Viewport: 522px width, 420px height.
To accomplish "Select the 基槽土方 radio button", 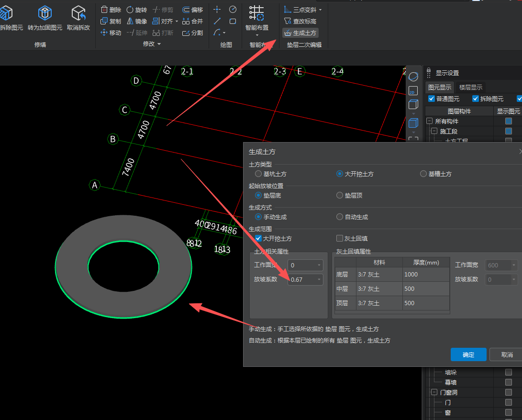I will tap(423, 174).
